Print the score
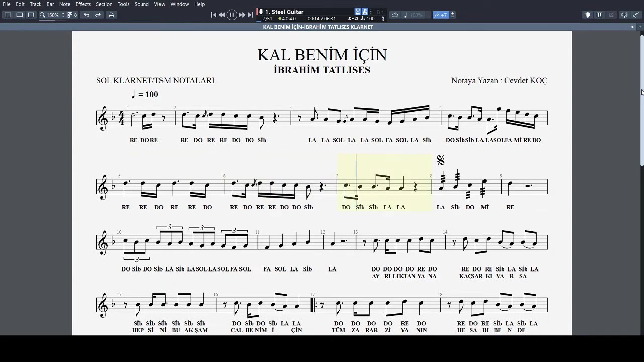Image resolution: width=644 pixels, height=362 pixels. pos(111,15)
